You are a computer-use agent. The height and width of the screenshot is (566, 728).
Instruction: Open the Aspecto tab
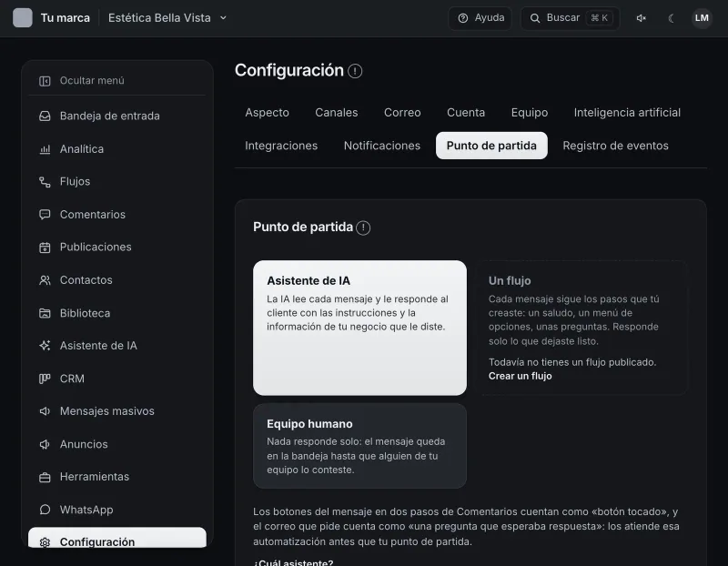267,113
